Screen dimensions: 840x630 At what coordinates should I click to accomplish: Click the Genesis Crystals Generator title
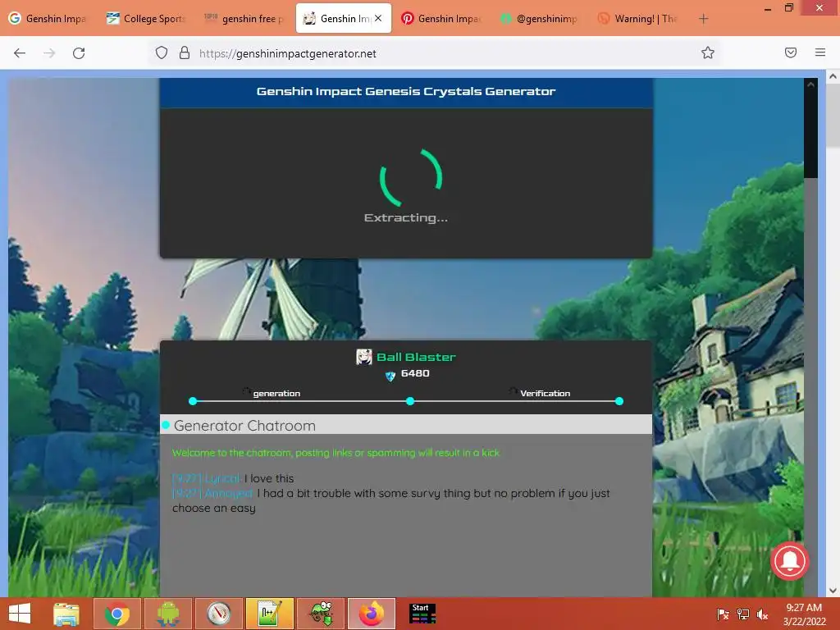click(406, 91)
